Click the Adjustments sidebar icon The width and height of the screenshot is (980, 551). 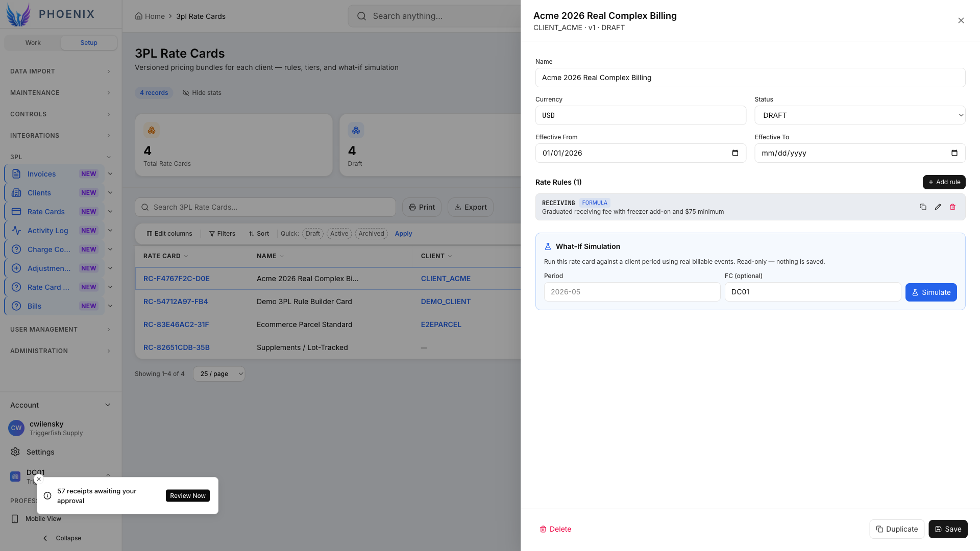[16, 268]
